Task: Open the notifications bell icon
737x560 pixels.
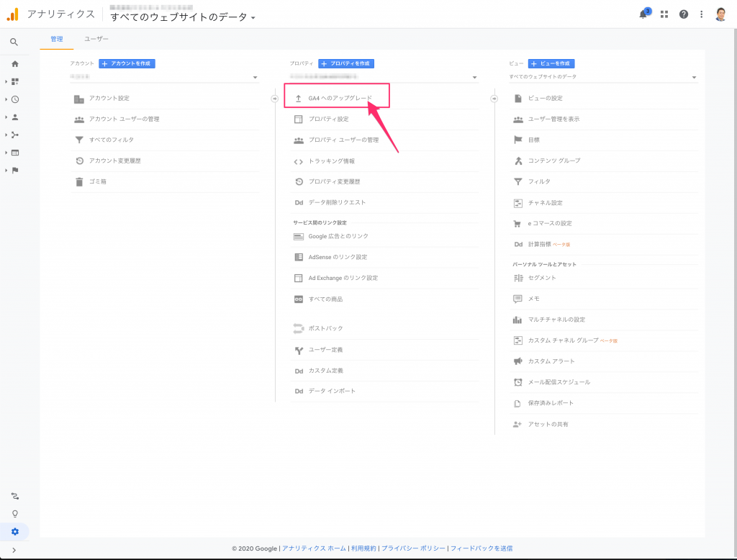Action: pos(643,14)
